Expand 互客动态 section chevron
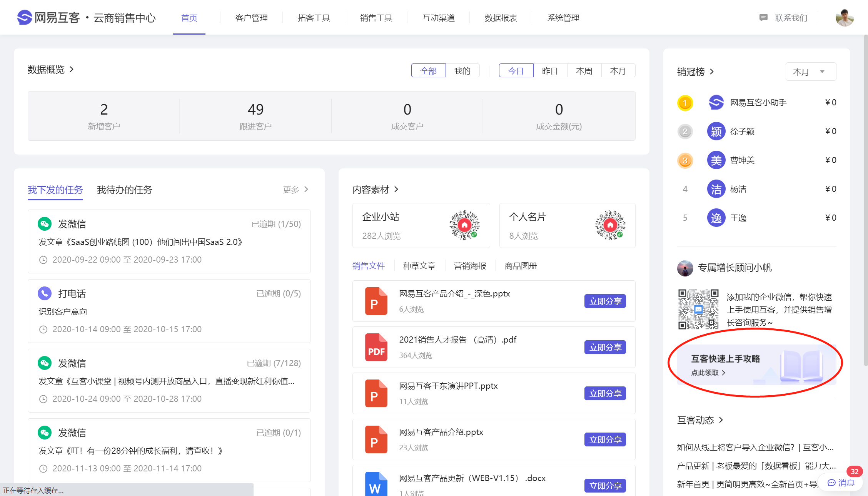The height and width of the screenshot is (496, 868). 721,420
